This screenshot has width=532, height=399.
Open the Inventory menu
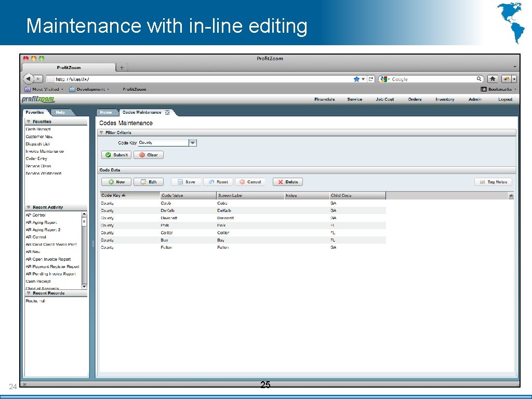[445, 99]
